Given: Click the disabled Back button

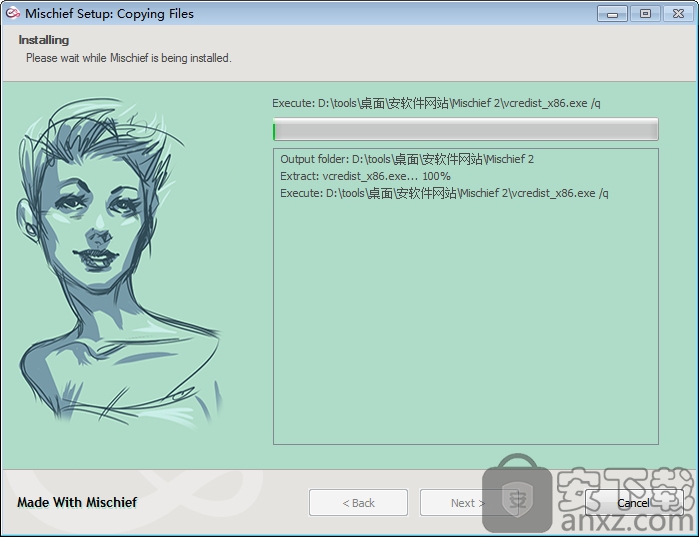Looking at the screenshot, I should point(358,503).
